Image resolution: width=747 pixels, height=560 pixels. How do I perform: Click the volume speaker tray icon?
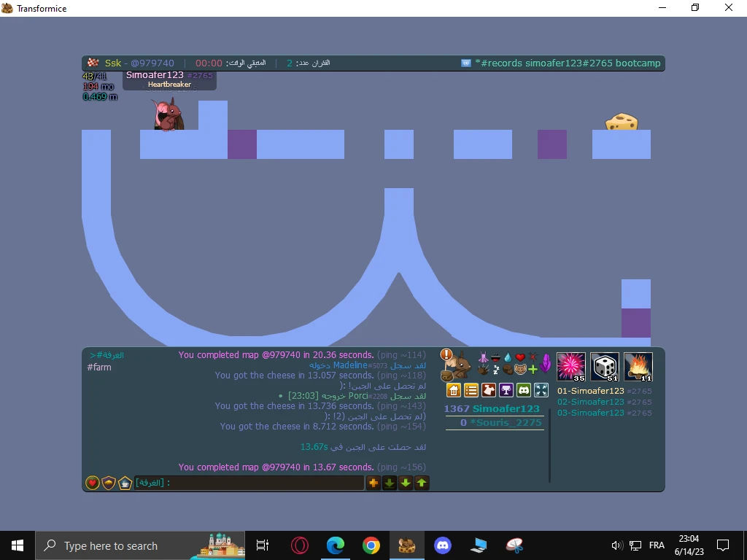pyautogui.click(x=617, y=545)
